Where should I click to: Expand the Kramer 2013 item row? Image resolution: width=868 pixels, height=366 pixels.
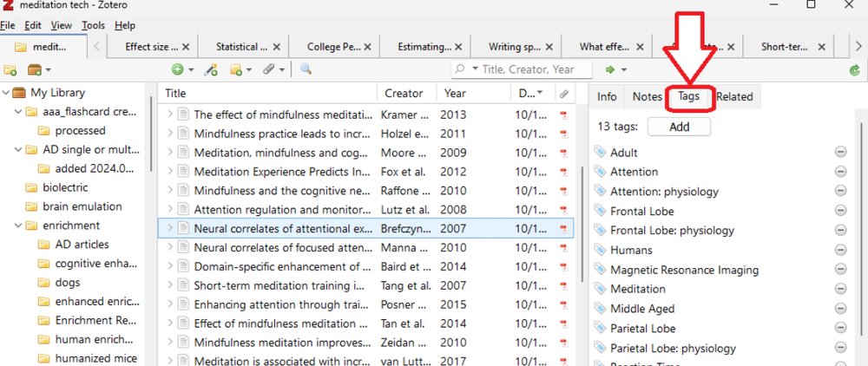[x=170, y=115]
